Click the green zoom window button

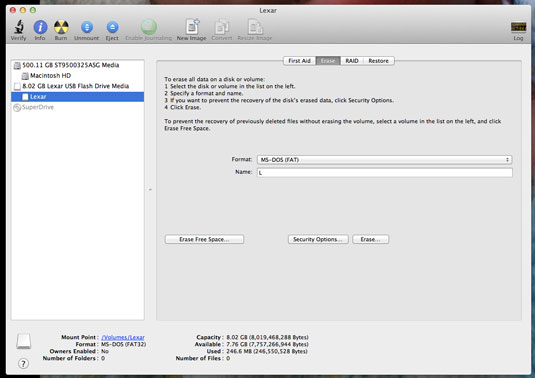click(x=33, y=10)
